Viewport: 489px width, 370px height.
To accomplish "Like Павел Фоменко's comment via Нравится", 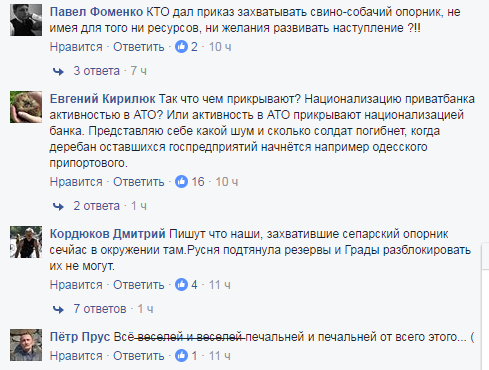I will [x=76, y=47].
